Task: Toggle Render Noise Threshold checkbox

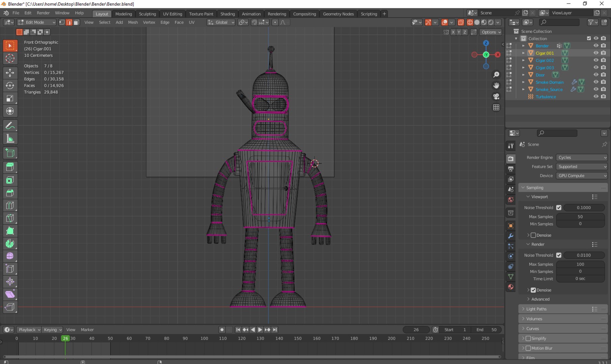Action: pyautogui.click(x=559, y=255)
